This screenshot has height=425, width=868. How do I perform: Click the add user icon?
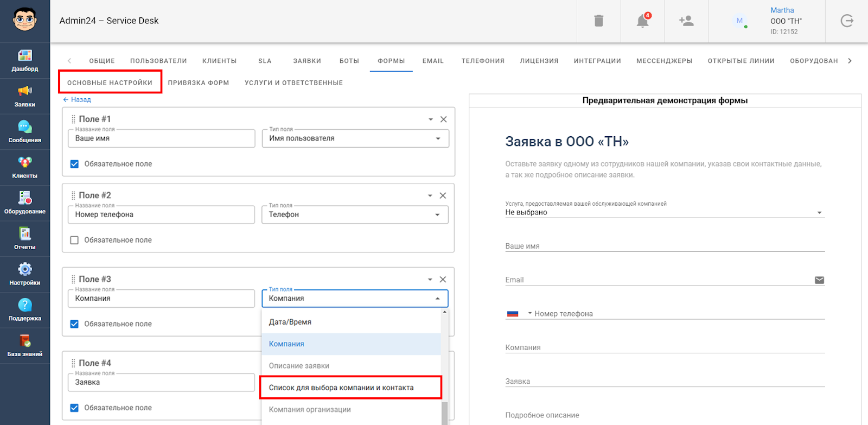click(x=686, y=21)
